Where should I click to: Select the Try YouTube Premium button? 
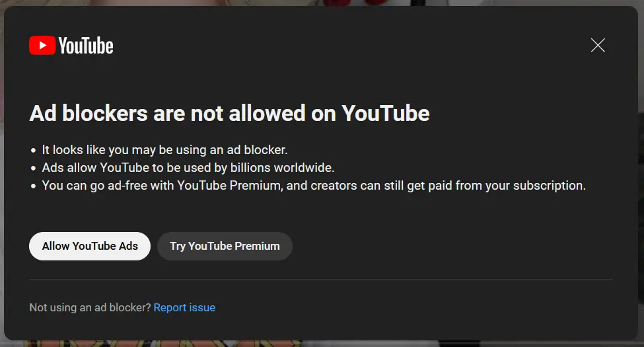click(x=225, y=246)
